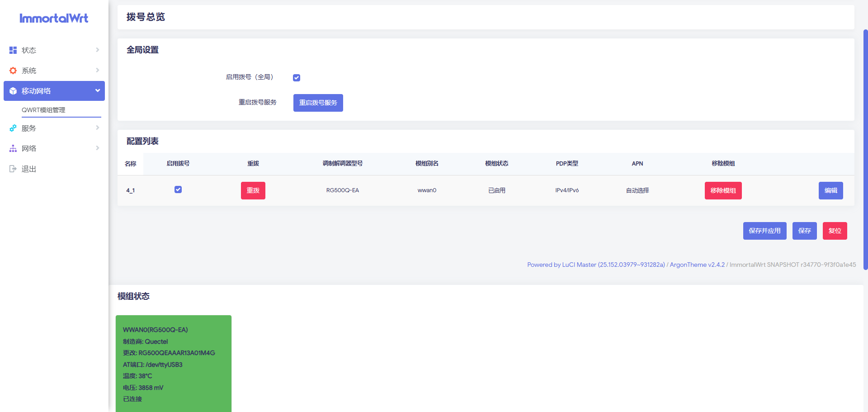This screenshot has height=412, width=868.
Task: Click the ImmortalWrt SNAPSHOT version text
Action: 793,265
